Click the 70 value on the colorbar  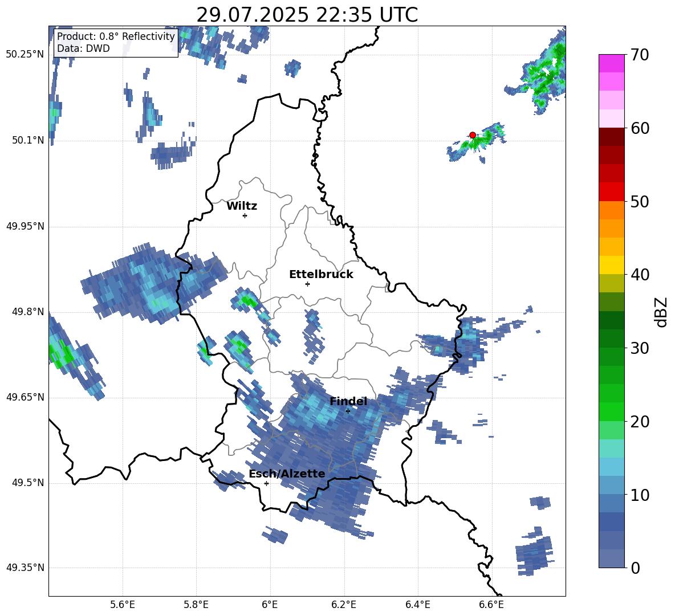coord(639,55)
